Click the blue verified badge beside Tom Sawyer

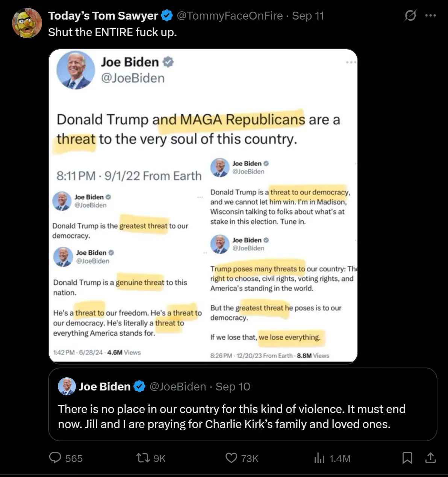click(167, 16)
